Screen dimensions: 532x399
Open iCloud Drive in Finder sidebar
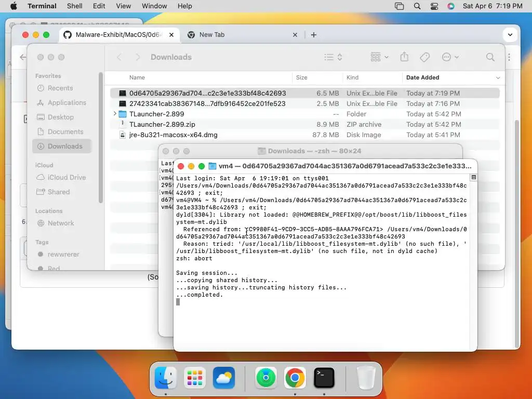pos(62,178)
